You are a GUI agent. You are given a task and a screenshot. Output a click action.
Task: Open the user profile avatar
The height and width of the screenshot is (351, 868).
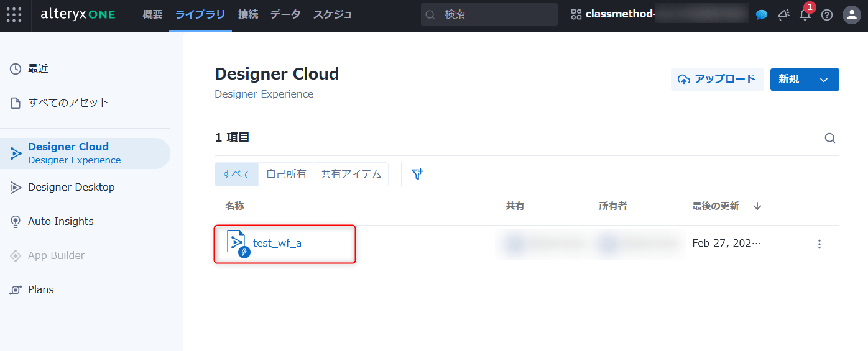coord(851,15)
